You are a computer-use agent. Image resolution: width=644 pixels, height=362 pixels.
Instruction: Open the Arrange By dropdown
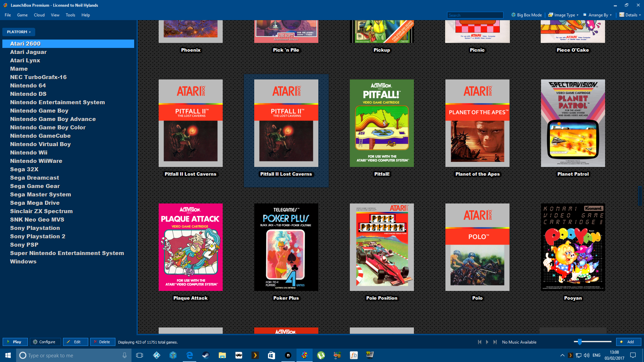598,15
